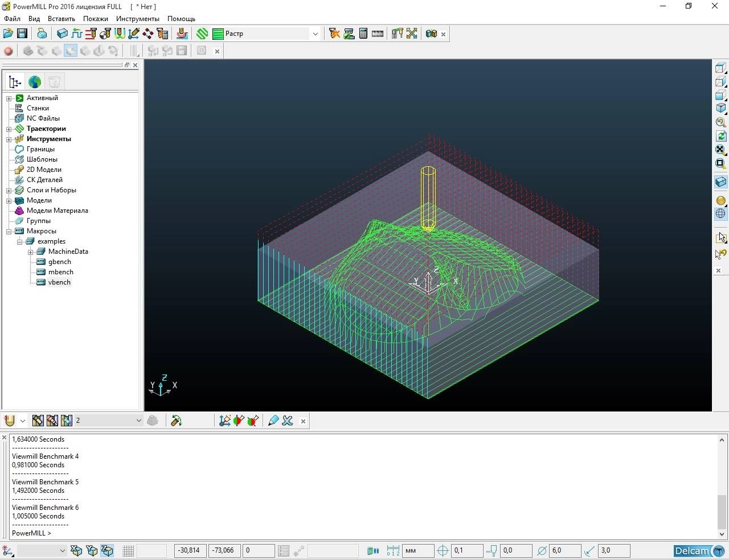Click the tool holder rotate icon in bottom toolbar
The image size is (729, 560).
pyautogui.click(x=176, y=421)
